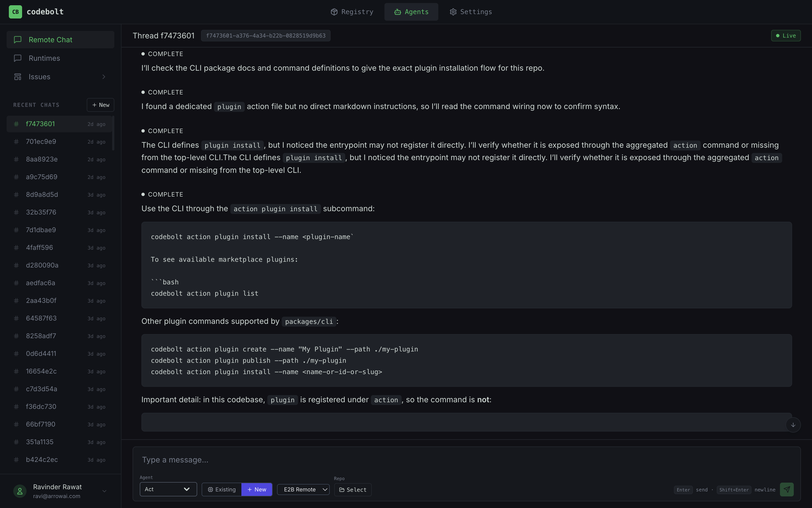The image size is (812, 508).
Task: Open recent chat 66bf7190
Action: pos(59,424)
